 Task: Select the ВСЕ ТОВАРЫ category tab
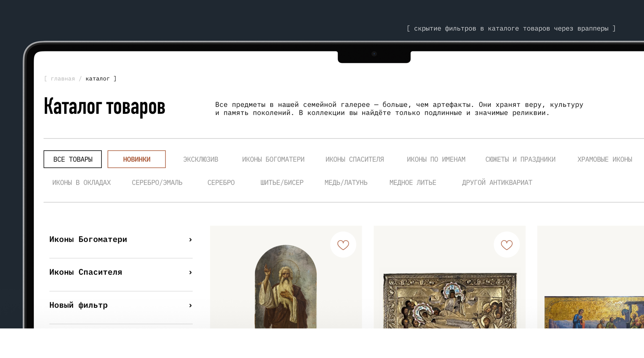(73, 159)
